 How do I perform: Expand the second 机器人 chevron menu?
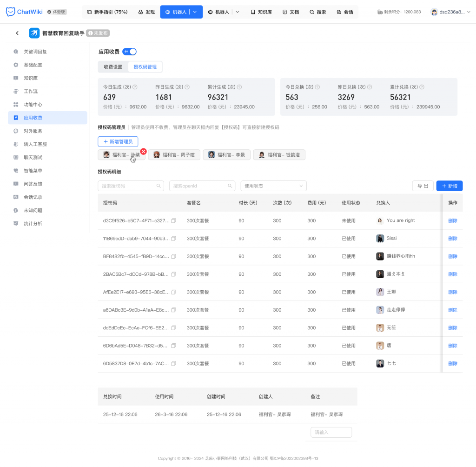coord(238,12)
